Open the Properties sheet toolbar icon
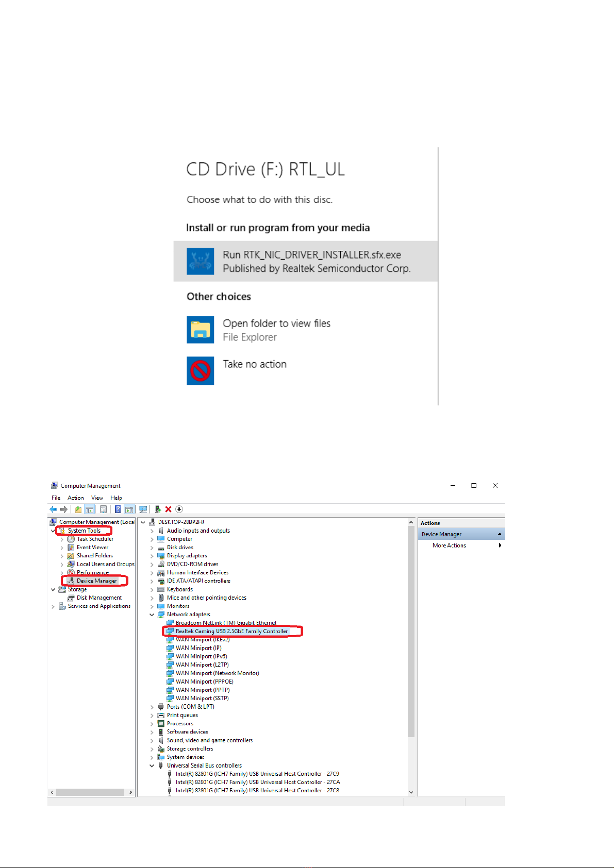614x868 pixels. pos(103,509)
